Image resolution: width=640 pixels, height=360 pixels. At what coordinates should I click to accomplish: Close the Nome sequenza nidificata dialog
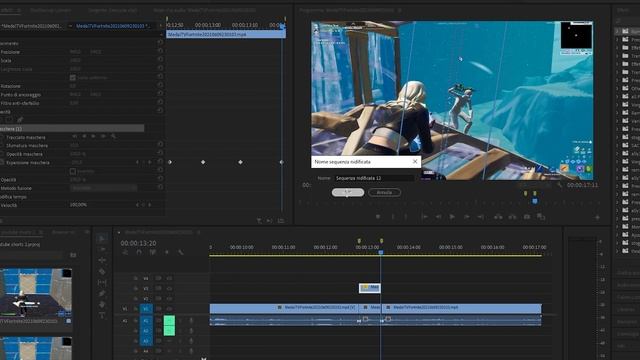pos(415,162)
